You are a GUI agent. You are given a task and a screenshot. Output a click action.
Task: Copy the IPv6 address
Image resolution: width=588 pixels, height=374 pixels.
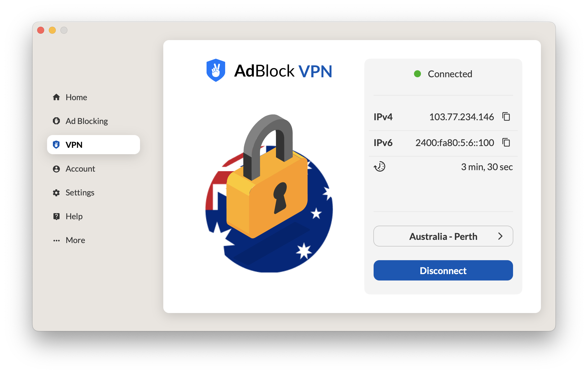(x=506, y=143)
